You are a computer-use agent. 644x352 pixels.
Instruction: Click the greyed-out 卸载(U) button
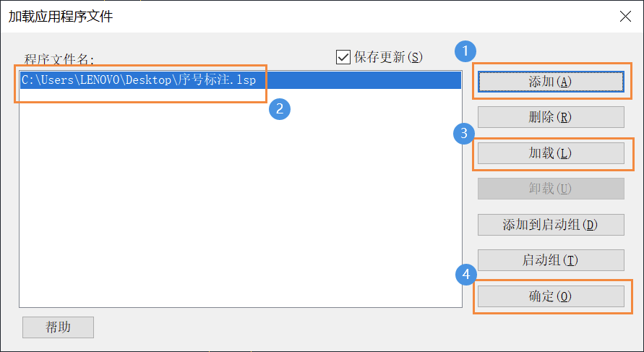pyautogui.click(x=551, y=189)
